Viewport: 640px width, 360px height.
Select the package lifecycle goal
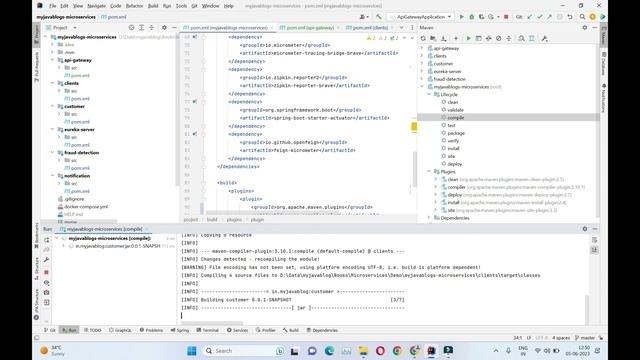pyautogui.click(x=456, y=133)
